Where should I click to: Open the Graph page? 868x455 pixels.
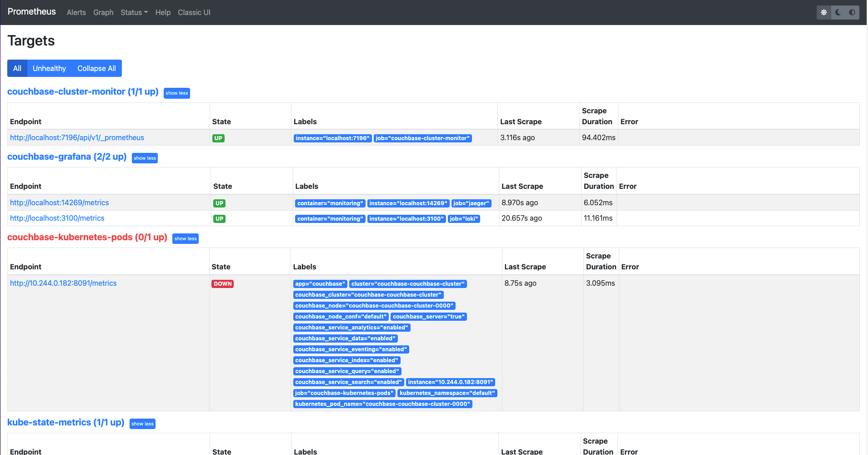click(x=103, y=12)
